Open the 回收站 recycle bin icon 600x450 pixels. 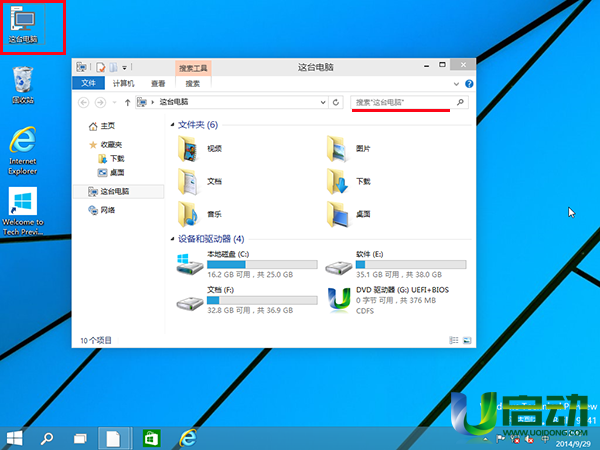pos(23,85)
